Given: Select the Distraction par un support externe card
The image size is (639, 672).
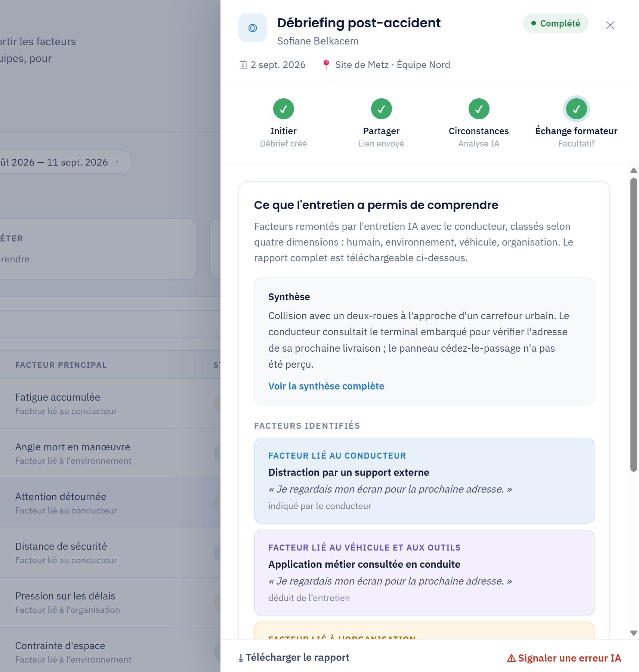Looking at the screenshot, I should [424, 481].
